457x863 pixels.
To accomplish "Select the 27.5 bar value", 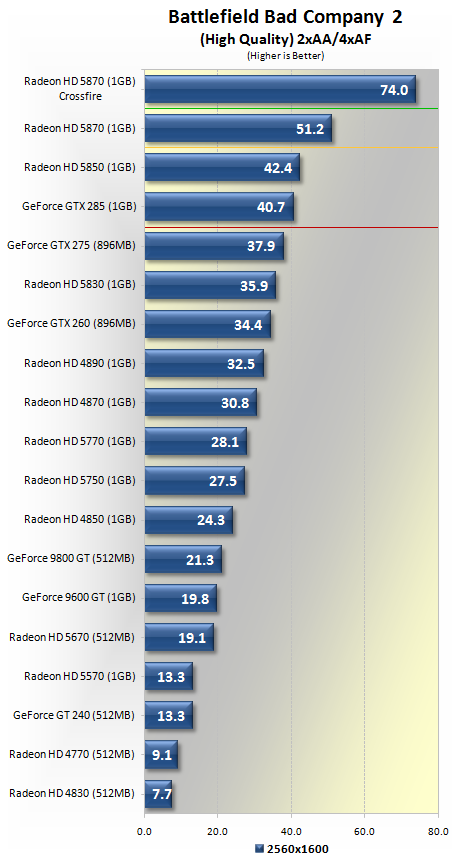I will 224,482.
